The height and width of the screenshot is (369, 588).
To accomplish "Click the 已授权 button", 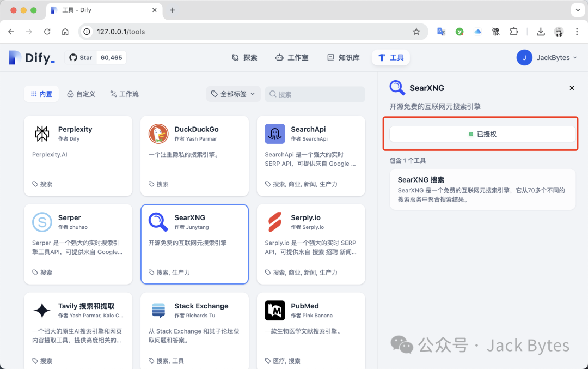I will (x=482, y=134).
